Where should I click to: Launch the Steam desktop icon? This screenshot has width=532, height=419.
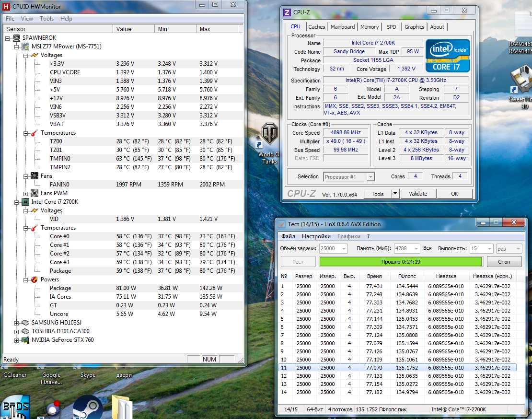88,407
